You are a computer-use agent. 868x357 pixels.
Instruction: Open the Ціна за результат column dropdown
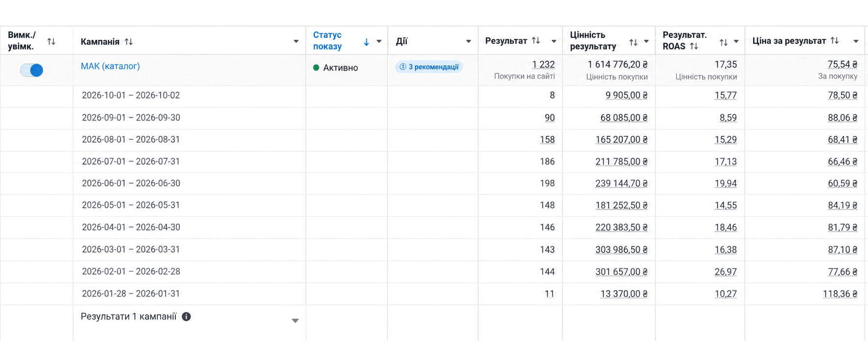[x=856, y=42]
